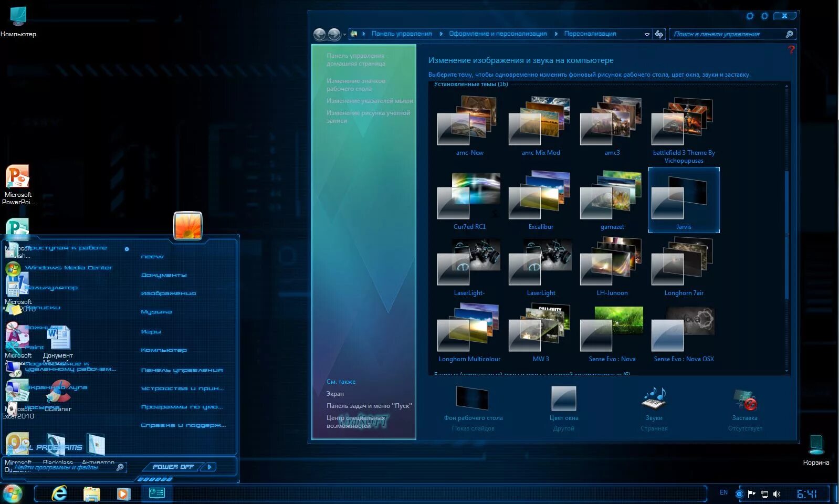
Task: Select the amc3 theme
Action: (612, 126)
